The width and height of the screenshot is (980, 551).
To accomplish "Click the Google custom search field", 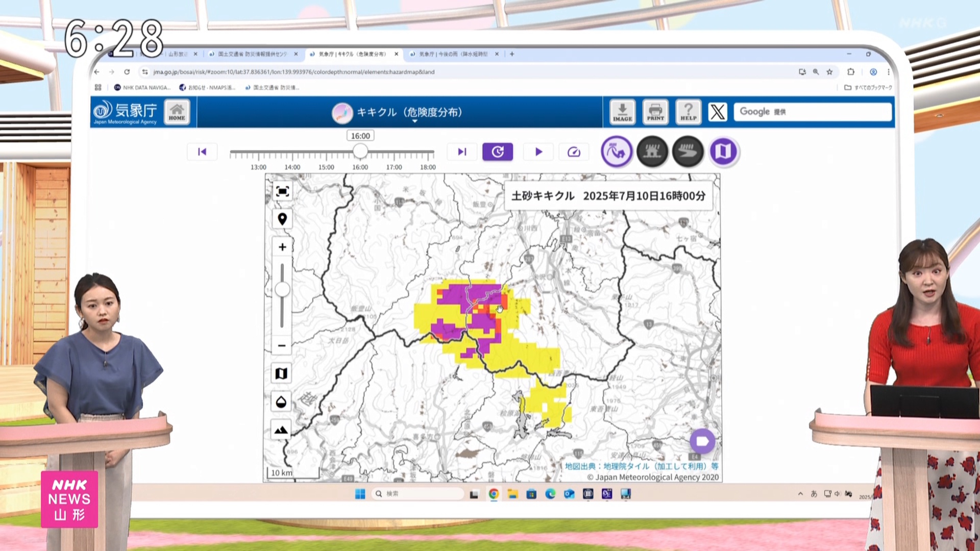I will tap(813, 112).
